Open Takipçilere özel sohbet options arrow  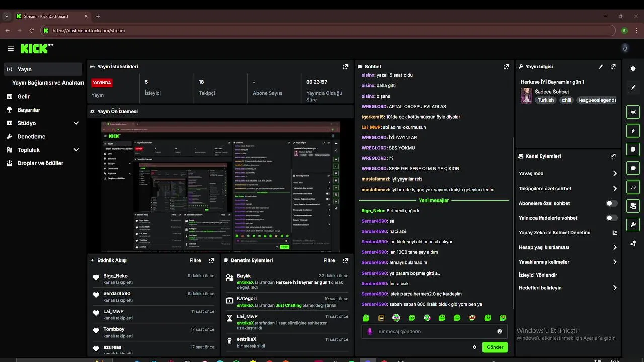click(615, 189)
